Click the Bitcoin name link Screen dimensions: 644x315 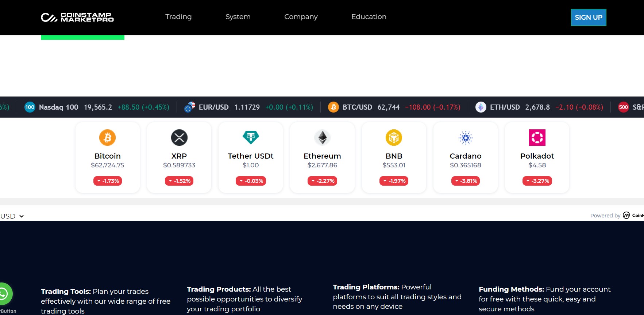pos(107,156)
